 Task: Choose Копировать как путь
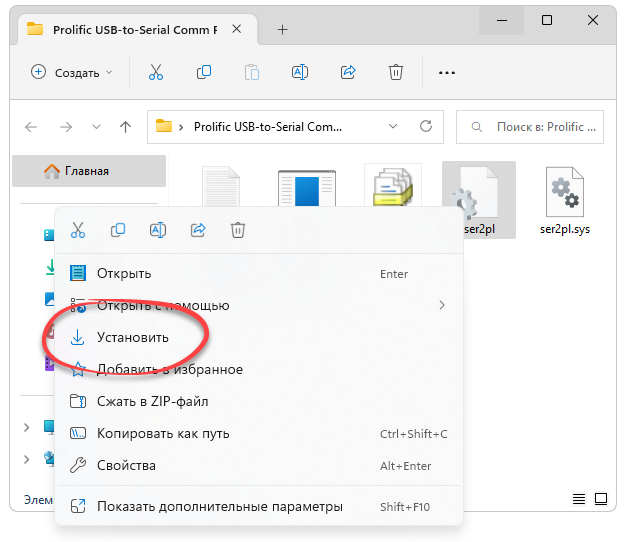tap(259, 434)
